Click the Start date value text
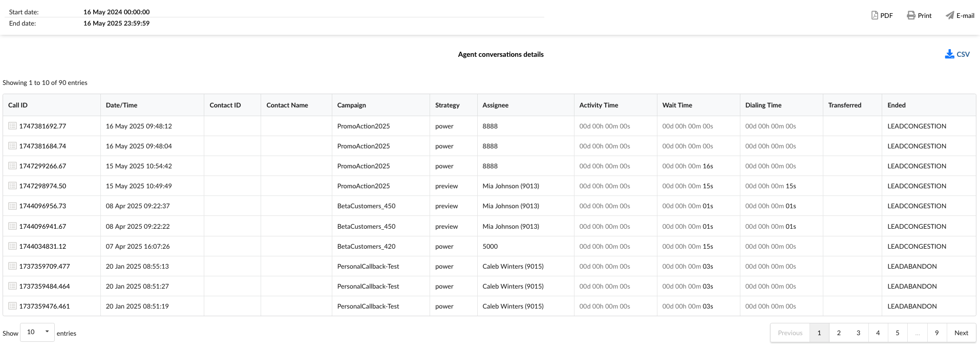 117,12
